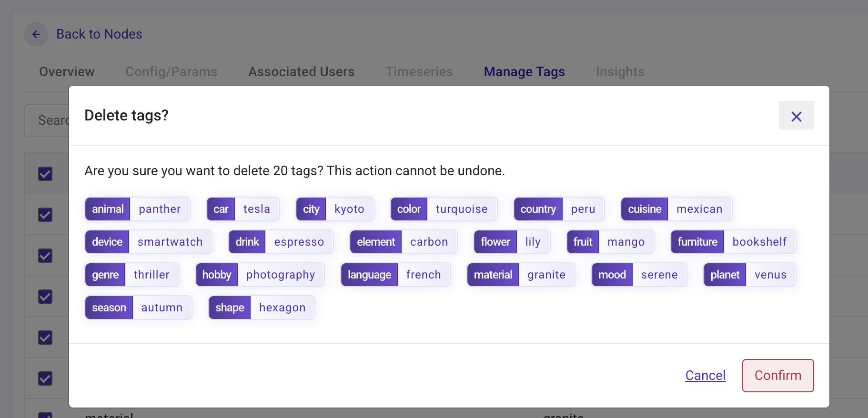Click the cuisine mexican tag chip
Image resolution: width=868 pixels, height=418 pixels.
tap(676, 209)
